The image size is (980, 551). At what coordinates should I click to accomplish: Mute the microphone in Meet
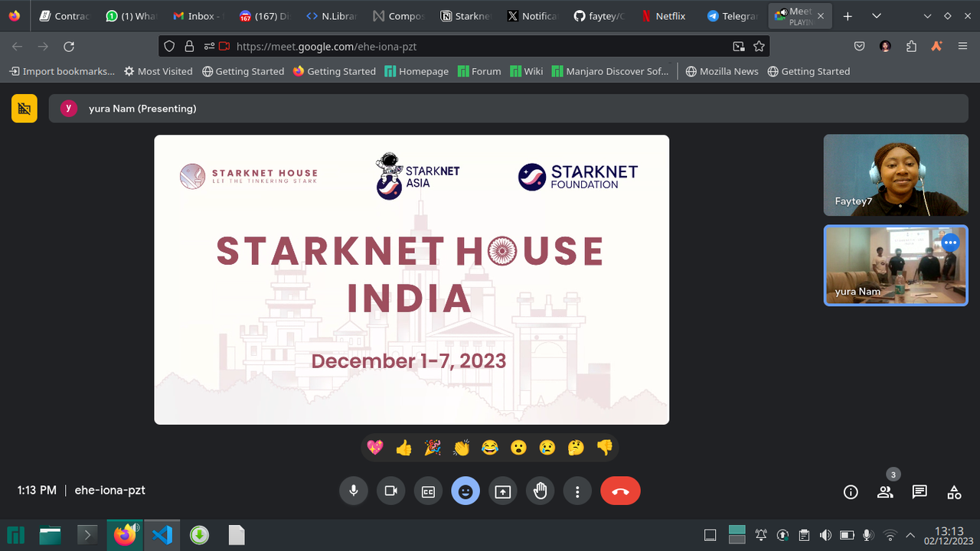pos(354,491)
